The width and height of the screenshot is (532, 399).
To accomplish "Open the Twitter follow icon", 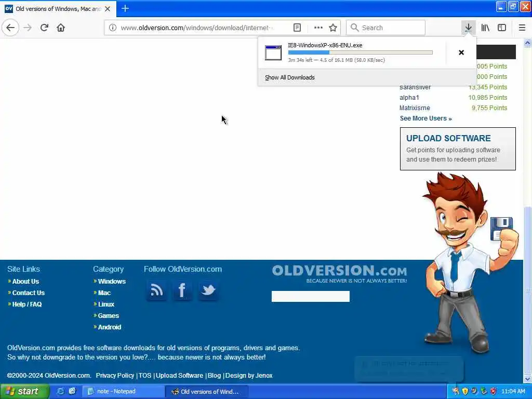I will [208, 290].
